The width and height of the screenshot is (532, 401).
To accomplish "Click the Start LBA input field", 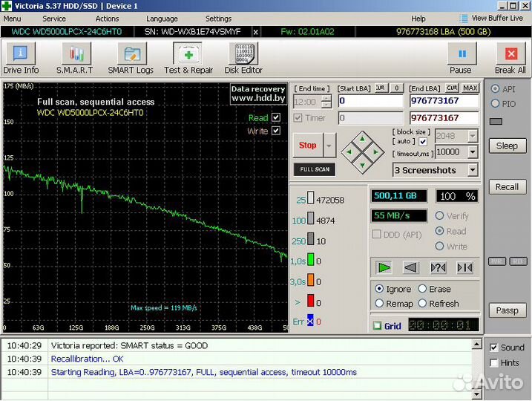I will 370,101.
